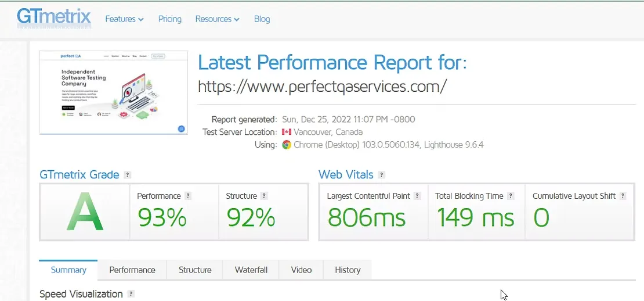Viewport: 644px width, 301px height.
Task: Click the GTmetrix logo
Action: pyautogui.click(x=54, y=19)
